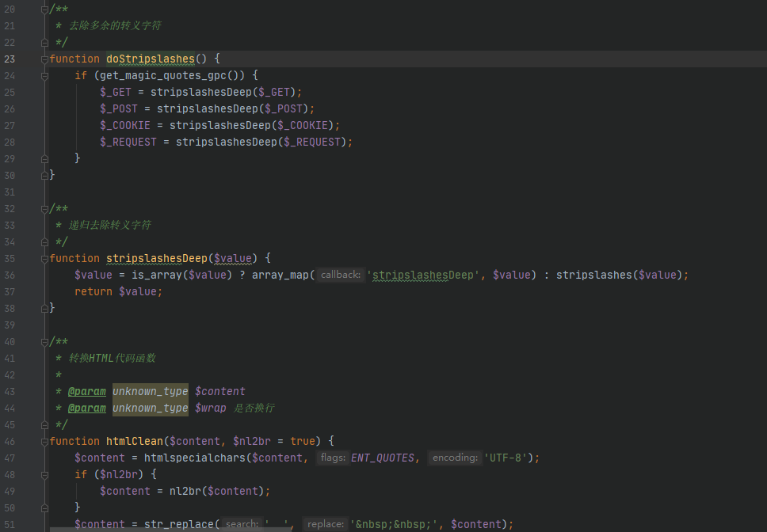Click the search: inlay hint
This screenshot has width=767, height=532.
click(242, 524)
